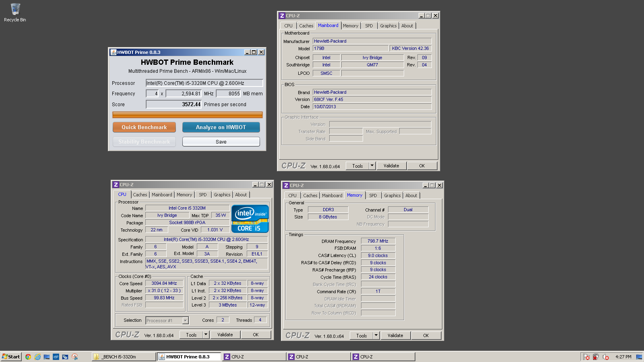This screenshot has width=644, height=362.
Task: Open the SPD tab in Mainboard CPU-Z window
Action: pyautogui.click(x=369, y=26)
